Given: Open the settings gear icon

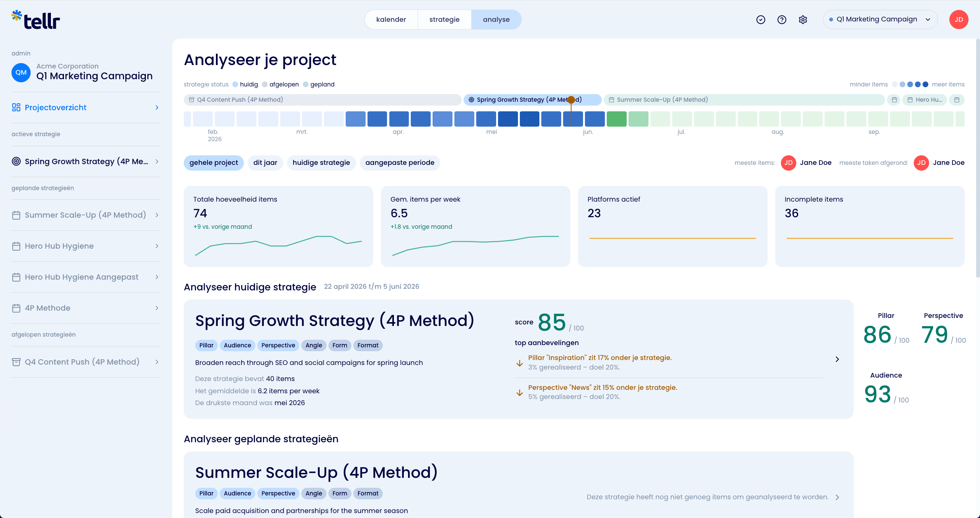Looking at the screenshot, I should point(803,20).
